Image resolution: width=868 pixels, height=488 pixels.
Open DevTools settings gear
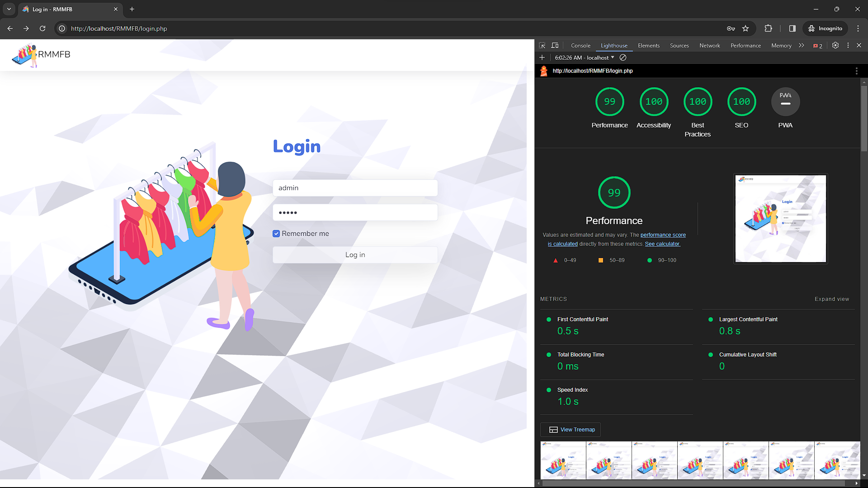[835, 45]
